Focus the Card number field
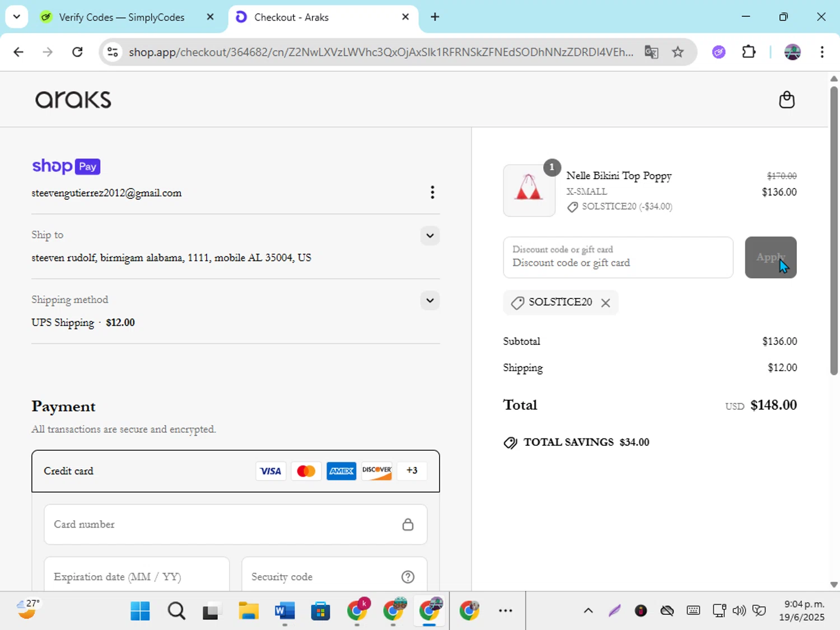The width and height of the screenshot is (840, 630). (235, 525)
